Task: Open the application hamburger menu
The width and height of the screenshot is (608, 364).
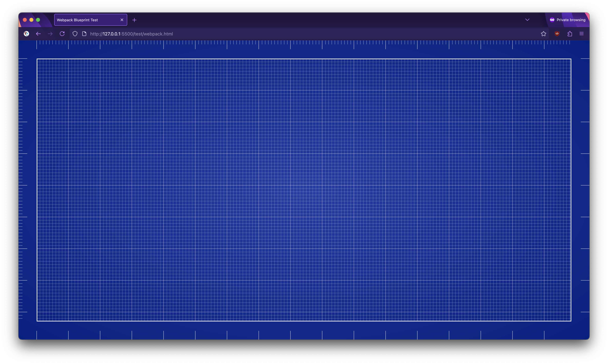Action: pos(581,34)
